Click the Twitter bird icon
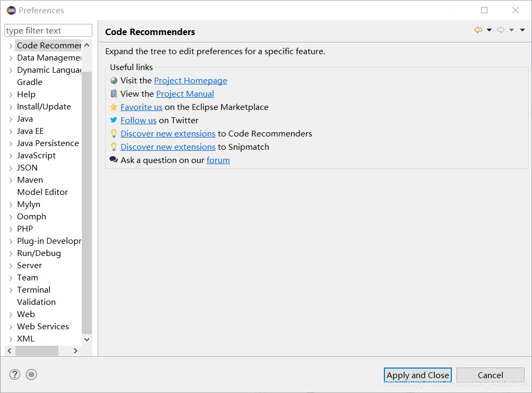The image size is (532, 393). click(114, 120)
